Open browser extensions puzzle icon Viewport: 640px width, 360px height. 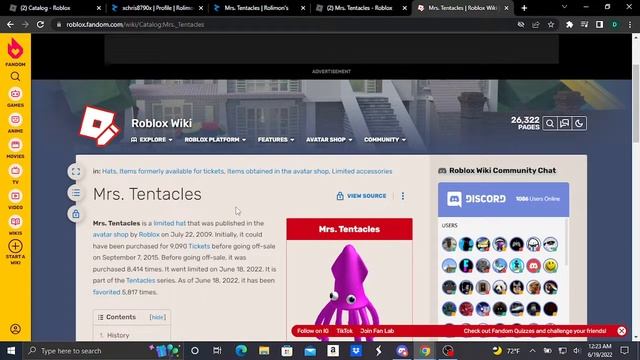point(569,24)
